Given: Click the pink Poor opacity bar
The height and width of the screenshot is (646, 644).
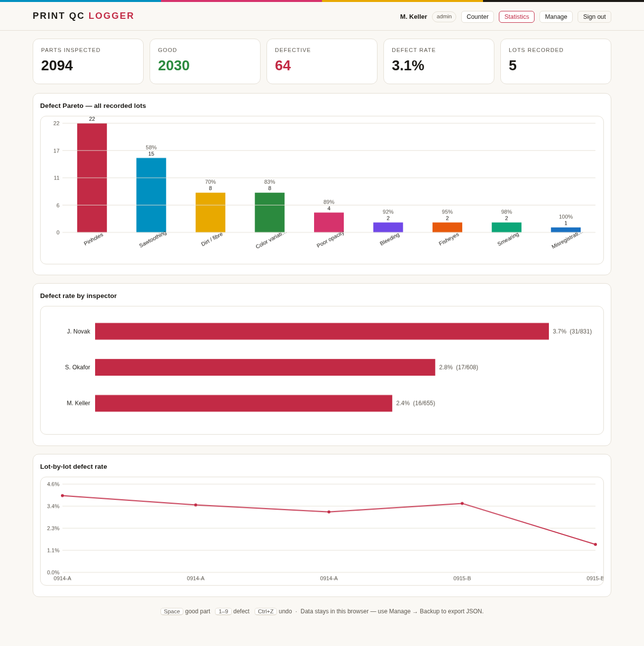Looking at the screenshot, I should pos(329,222).
